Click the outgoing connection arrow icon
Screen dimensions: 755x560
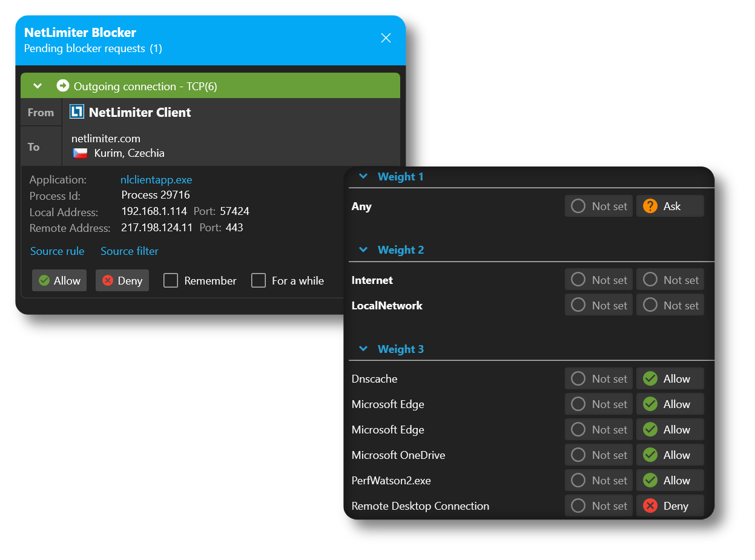[x=63, y=86]
